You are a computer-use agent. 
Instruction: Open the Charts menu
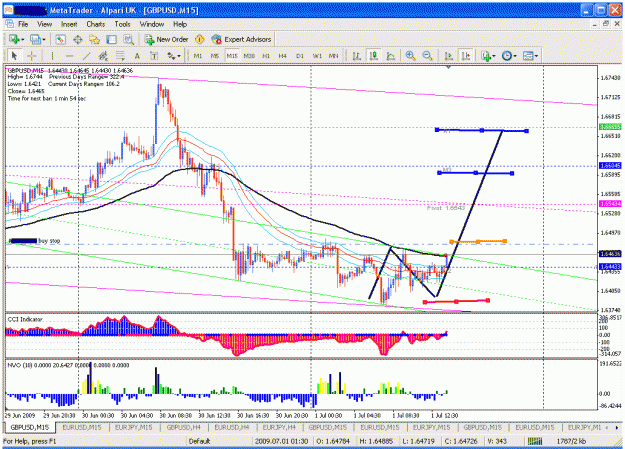[x=96, y=24]
